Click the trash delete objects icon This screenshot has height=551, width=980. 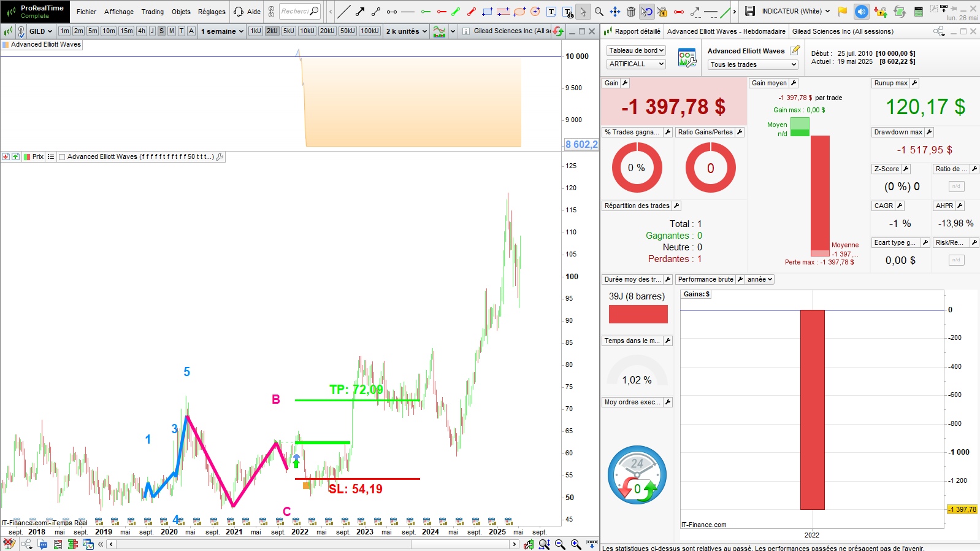click(x=631, y=11)
